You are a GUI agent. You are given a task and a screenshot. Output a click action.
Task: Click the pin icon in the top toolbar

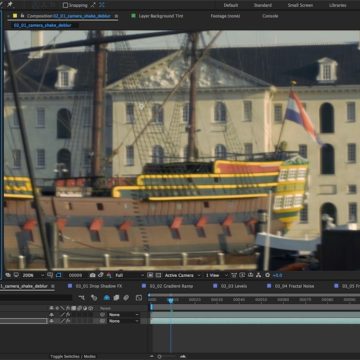[10, 4]
